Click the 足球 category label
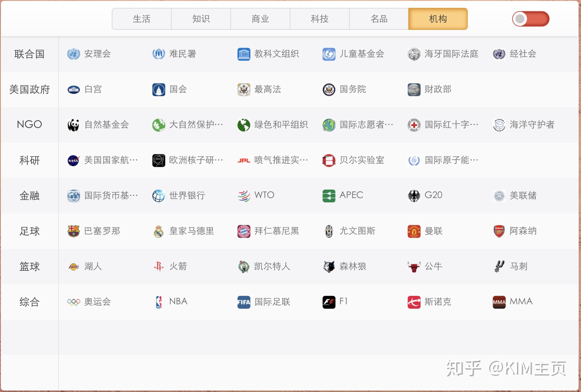Viewport: 581px width, 392px height. click(29, 231)
